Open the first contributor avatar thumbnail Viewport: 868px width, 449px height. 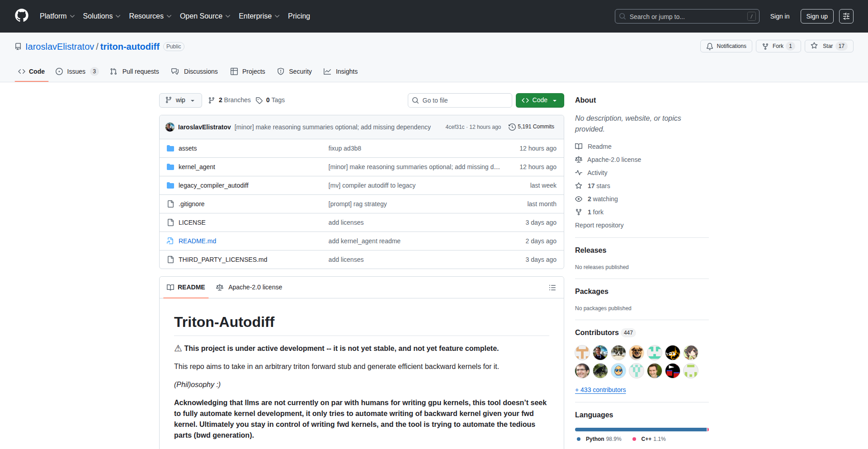click(582, 353)
